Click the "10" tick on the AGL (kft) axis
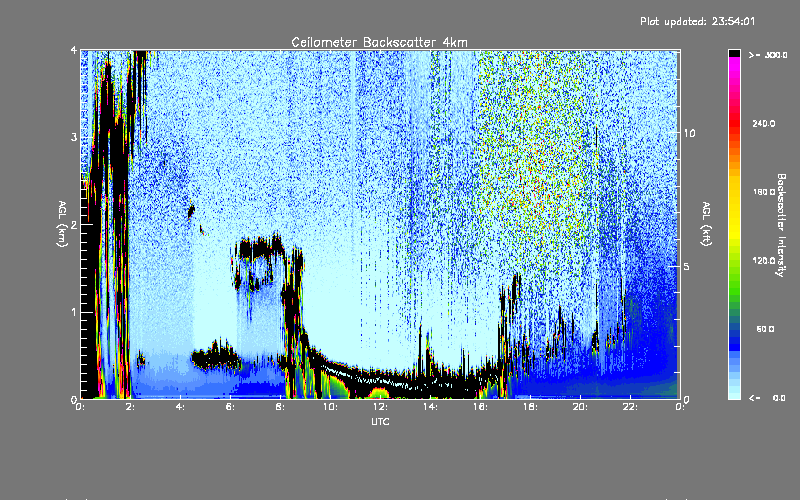 (x=689, y=133)
